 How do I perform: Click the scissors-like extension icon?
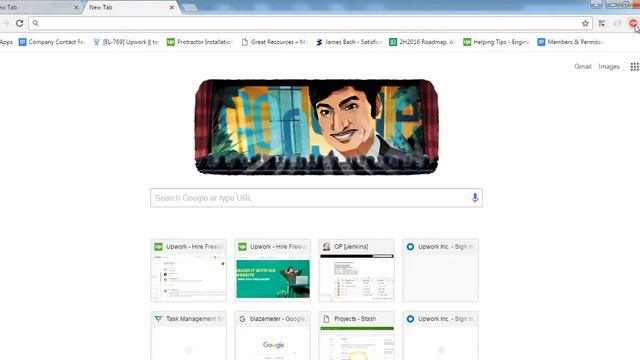pos(602,23)
